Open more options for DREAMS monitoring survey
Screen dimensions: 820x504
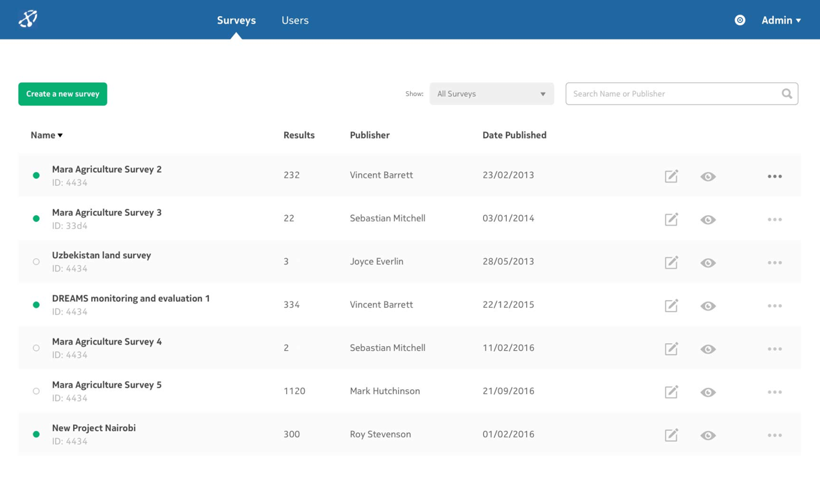pyautogui.click(x=774, y=306)
